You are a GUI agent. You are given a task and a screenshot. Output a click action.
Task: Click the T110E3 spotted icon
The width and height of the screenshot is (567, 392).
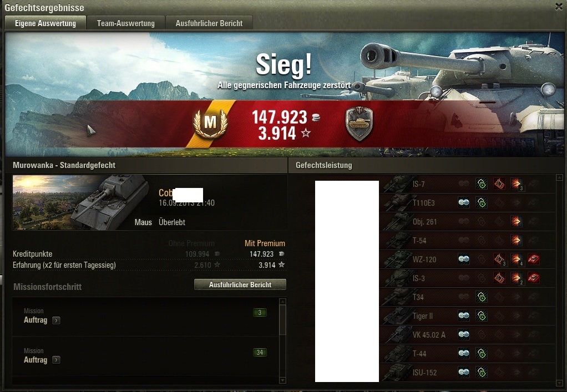point(464,203)
